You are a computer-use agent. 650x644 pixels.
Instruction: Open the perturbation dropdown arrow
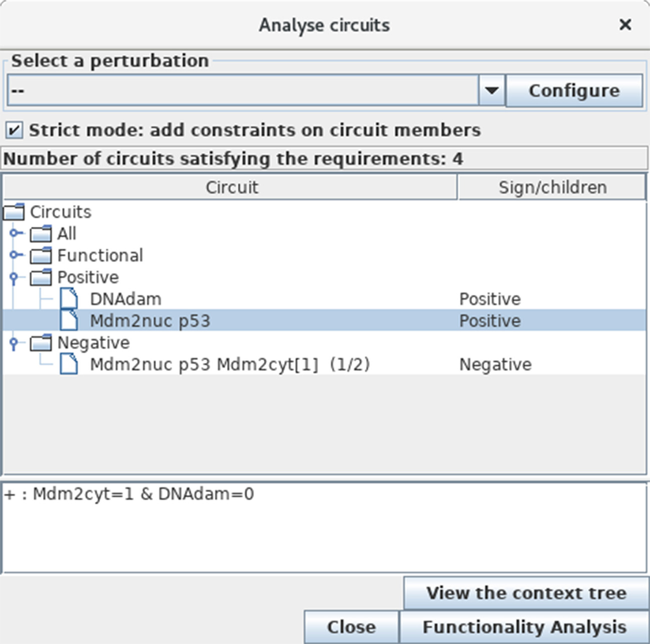click(491, 90)
